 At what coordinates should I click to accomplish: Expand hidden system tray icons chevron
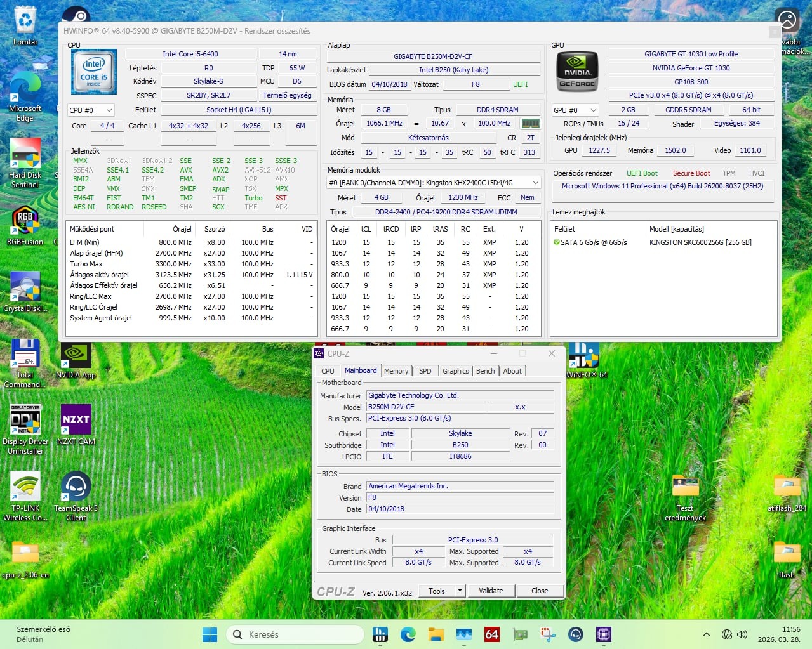[706, 634]
